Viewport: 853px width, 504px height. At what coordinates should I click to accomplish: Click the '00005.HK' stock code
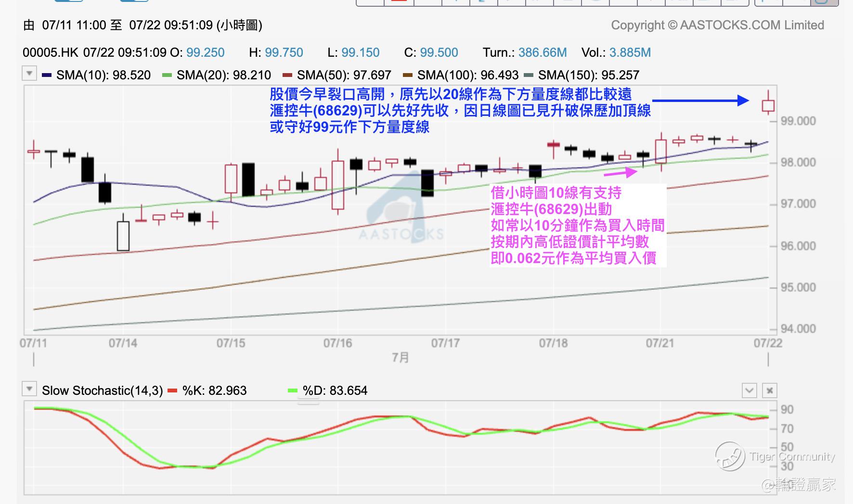[51, 52]
